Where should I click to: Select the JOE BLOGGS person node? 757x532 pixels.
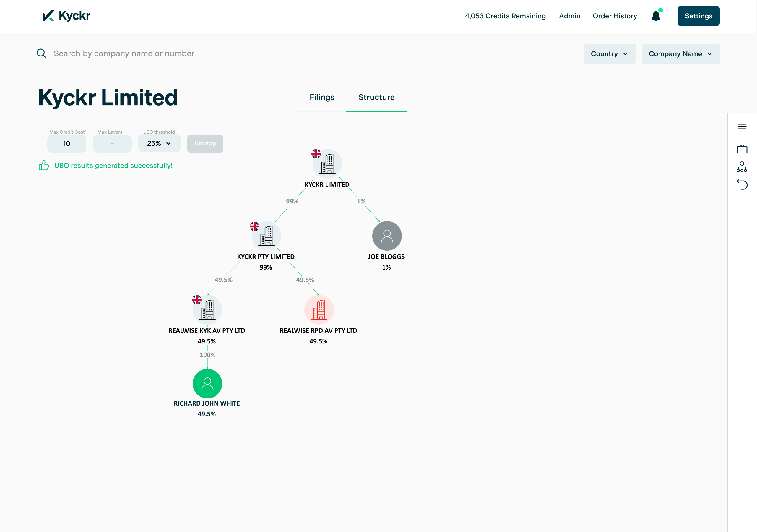tap(387, 236)
